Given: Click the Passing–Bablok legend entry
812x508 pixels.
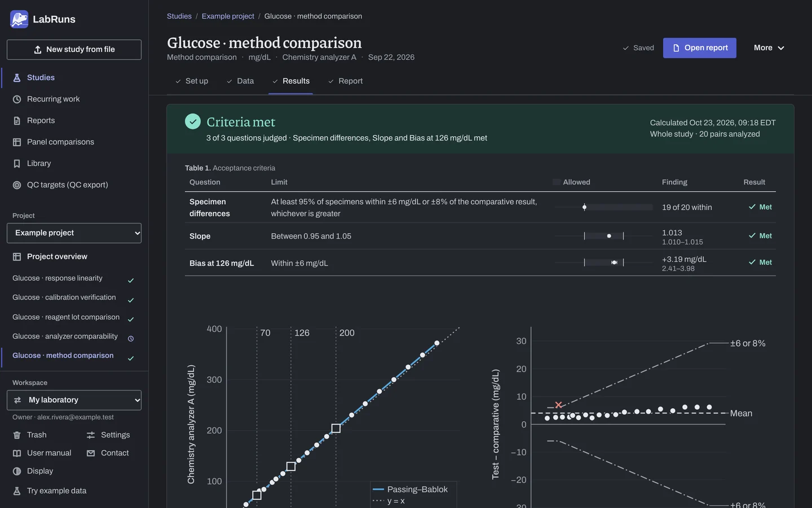Looking at the screenshot, I should coord(410,489).
